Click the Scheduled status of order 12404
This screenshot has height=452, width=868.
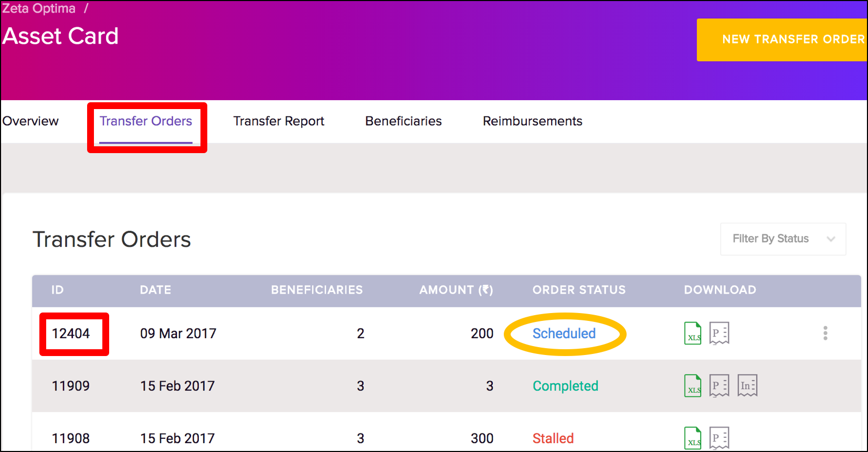(x=564, y=333)
